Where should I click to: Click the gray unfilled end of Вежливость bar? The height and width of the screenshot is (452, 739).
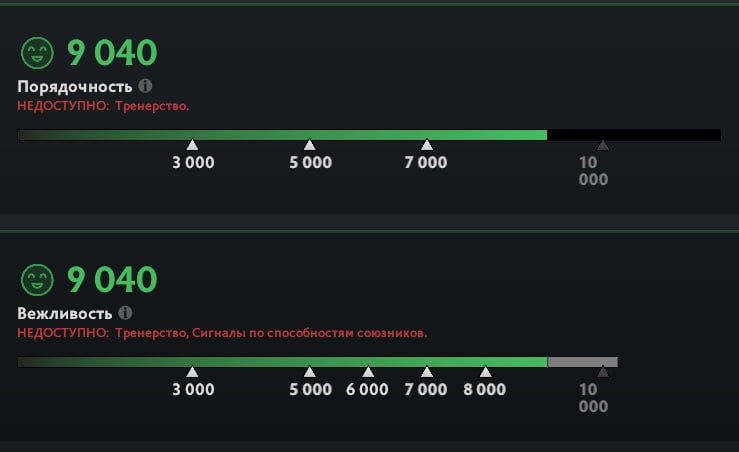(x=583, y=362)
